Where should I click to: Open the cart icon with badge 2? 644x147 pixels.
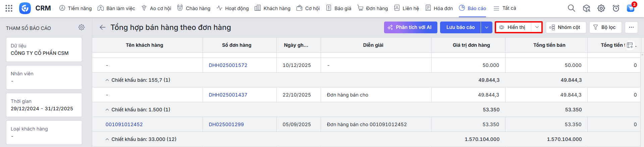pos(631,8)
